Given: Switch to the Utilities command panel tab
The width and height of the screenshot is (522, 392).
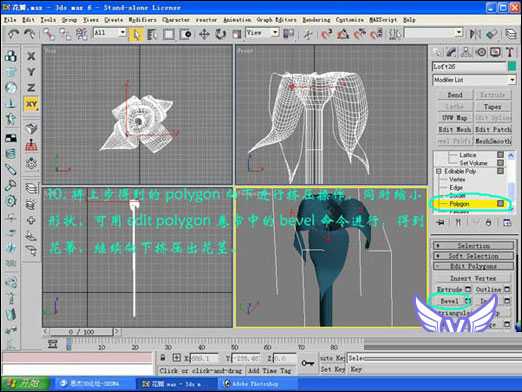Looking at the screenshot, I should 510,52.
